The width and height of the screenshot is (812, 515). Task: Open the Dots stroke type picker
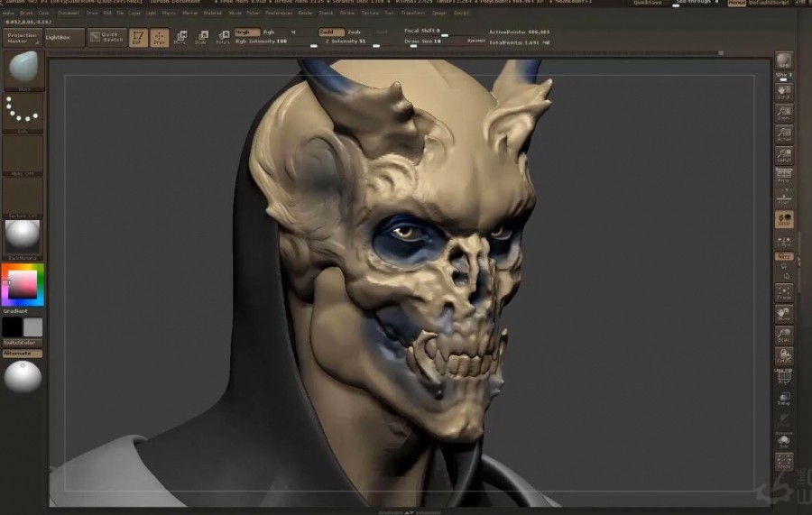click(x=23, y=112)
